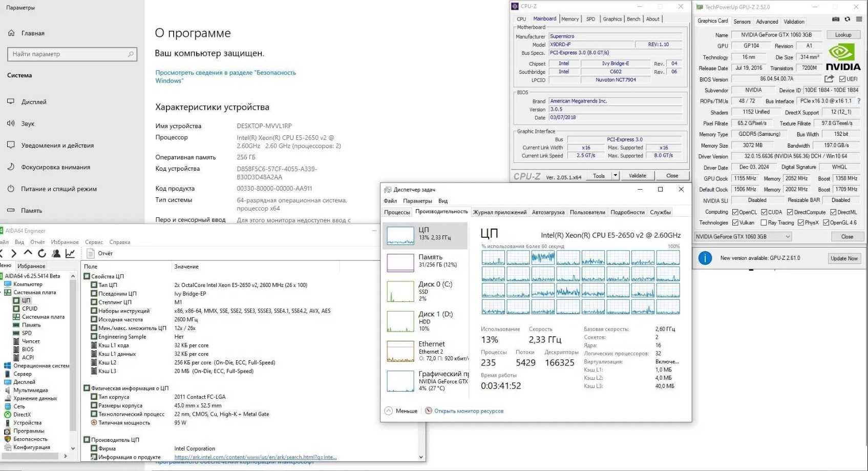Click the AIDA64 tree scroll-up arrow

coord(73,276)
